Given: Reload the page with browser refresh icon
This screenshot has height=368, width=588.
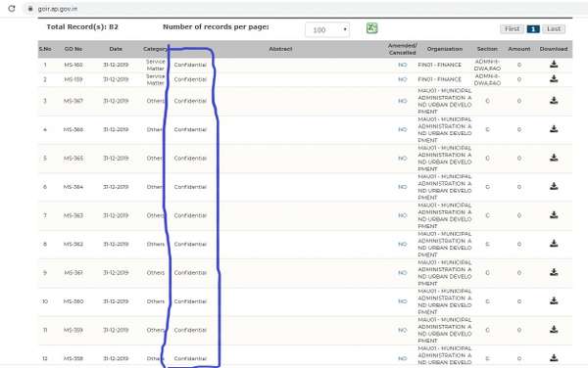Looking at the screenshot, I should click(x=12, y=8).
